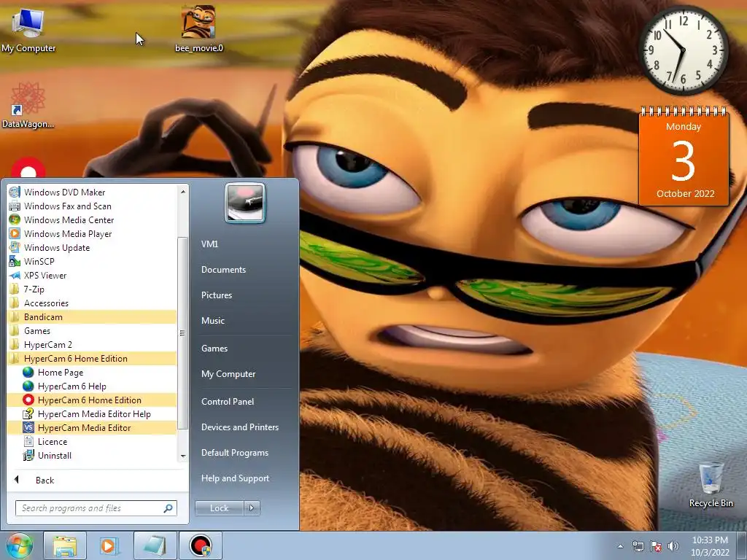
Task: Click the Lock button
Action: coord(219,508)
